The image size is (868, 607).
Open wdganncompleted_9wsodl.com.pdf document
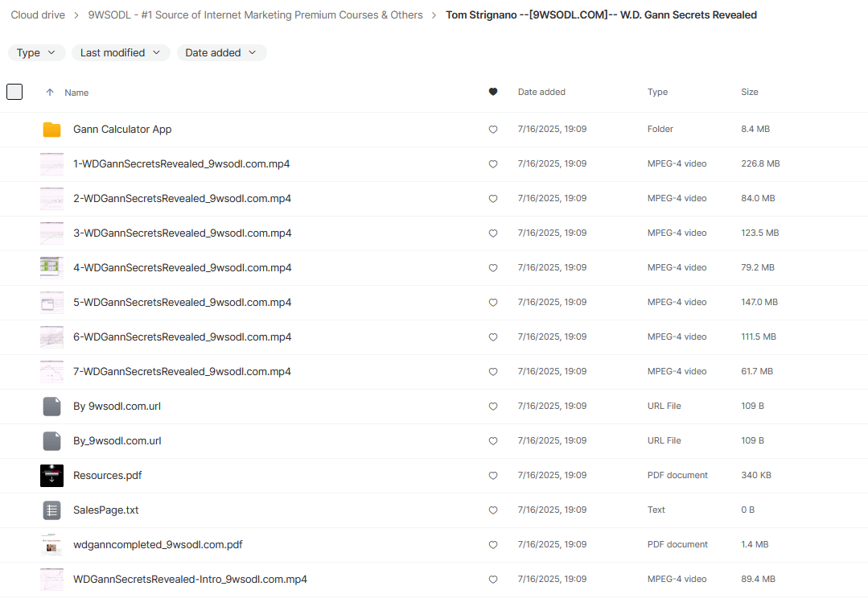click(x=158, y=545)
